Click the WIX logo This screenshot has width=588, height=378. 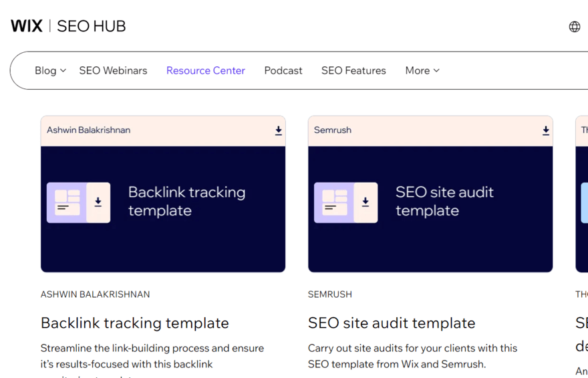[x=27, y=26]
